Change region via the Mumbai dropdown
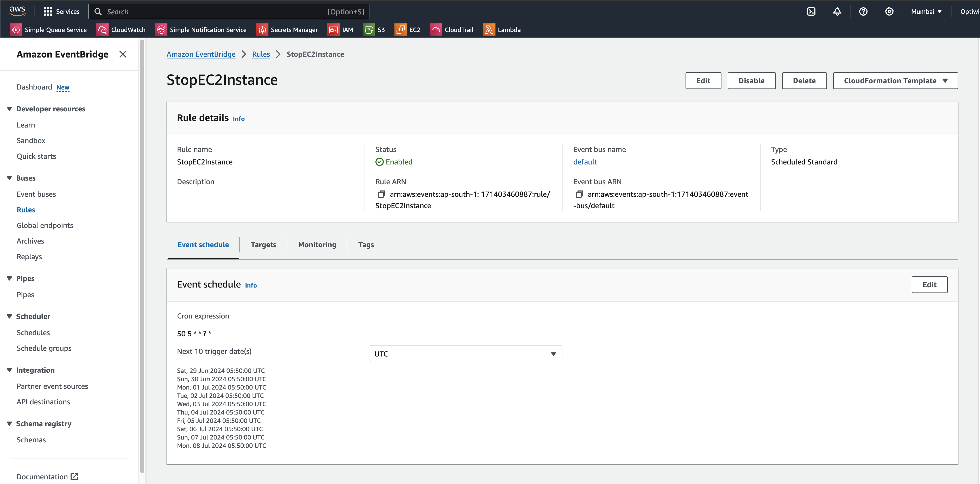This screenshot has height=484, width=980. pyautogui.click(x=926, y=11)
